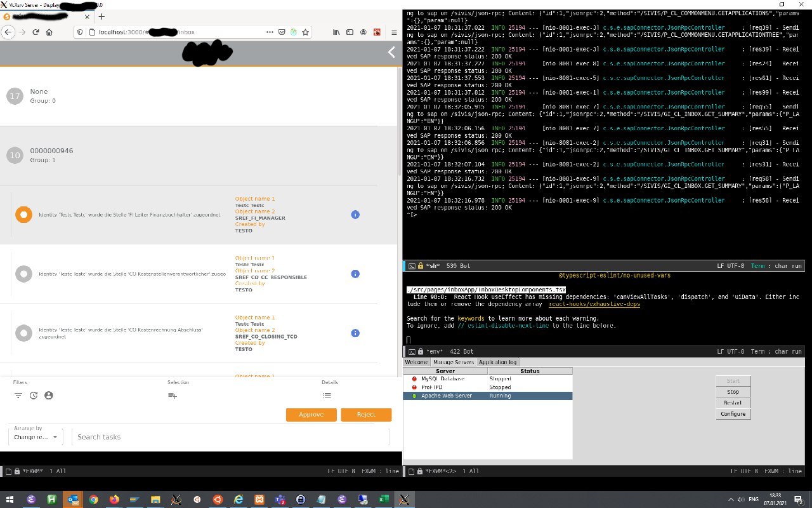
Task: Click the Reject button
Action: [366, 415]
